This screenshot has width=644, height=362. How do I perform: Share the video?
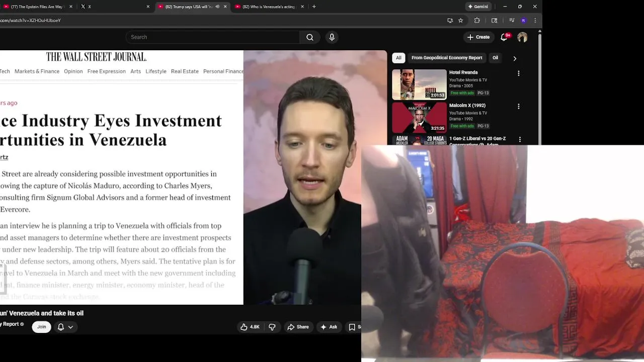[x=298, y=327]
